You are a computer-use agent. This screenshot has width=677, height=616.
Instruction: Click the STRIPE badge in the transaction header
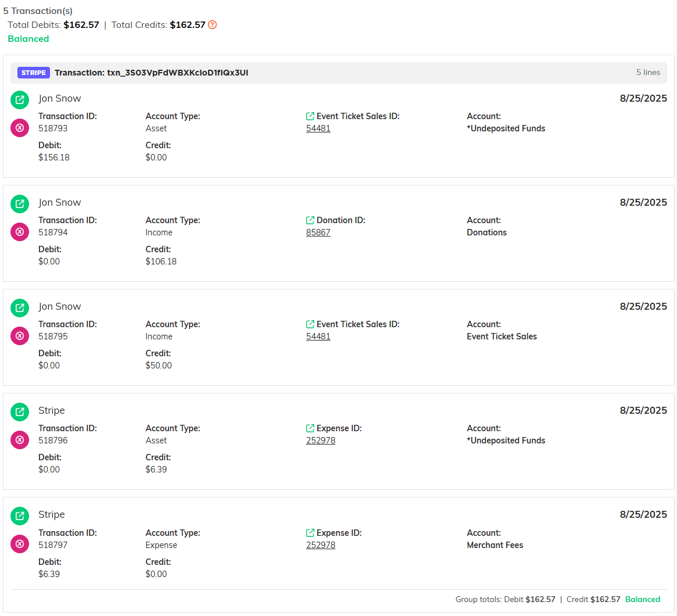click(x=34, y=73)
